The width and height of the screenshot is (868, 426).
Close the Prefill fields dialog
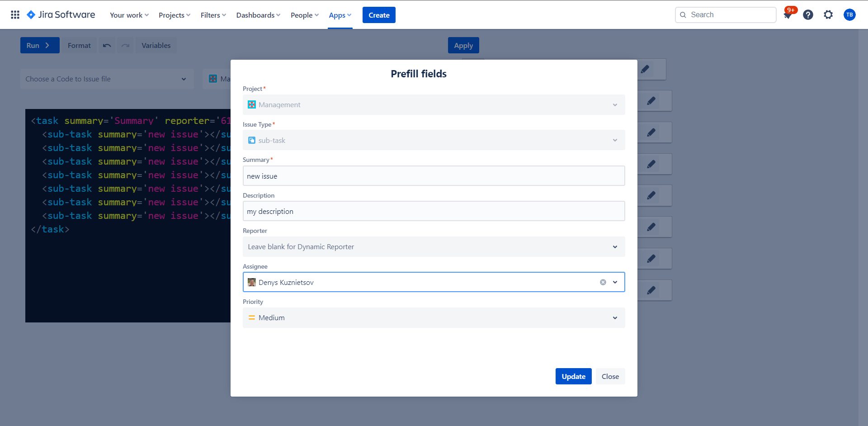pos(610,376)
